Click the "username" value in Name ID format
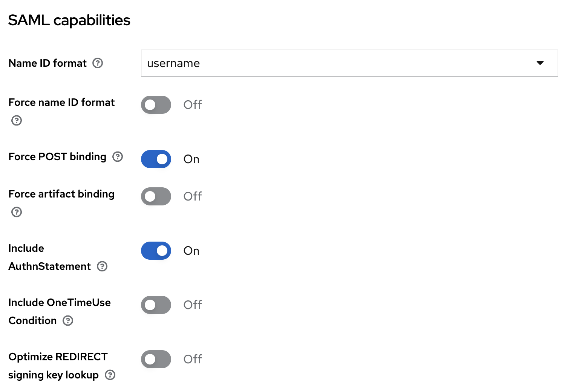The image size is (585, 392). tap(173, 63)
